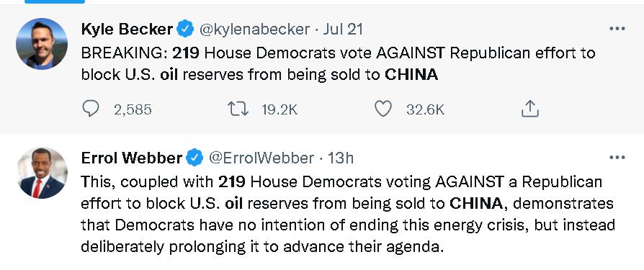The height and width of the screenshot is (270, 644).
Task: View the 2,585 replies count
Action: click(x=133, y=109)
